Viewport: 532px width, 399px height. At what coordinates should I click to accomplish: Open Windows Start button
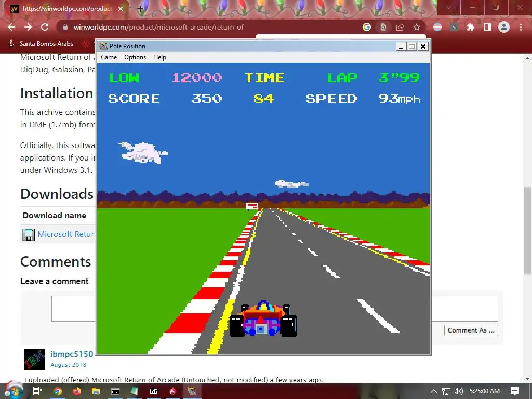(x=14, y=391)
